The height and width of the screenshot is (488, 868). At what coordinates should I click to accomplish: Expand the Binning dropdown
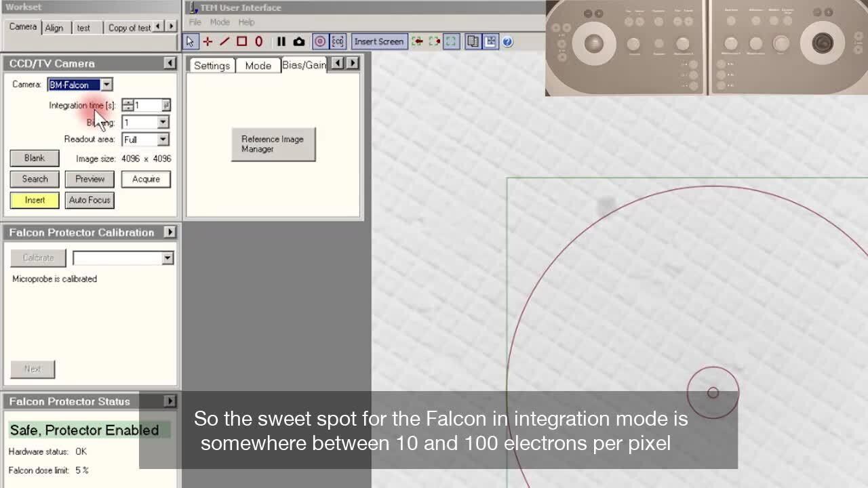(163, 123)
